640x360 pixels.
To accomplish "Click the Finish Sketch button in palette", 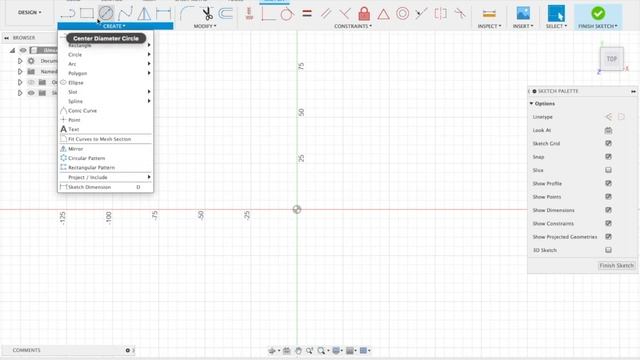I will coord(616,266).
